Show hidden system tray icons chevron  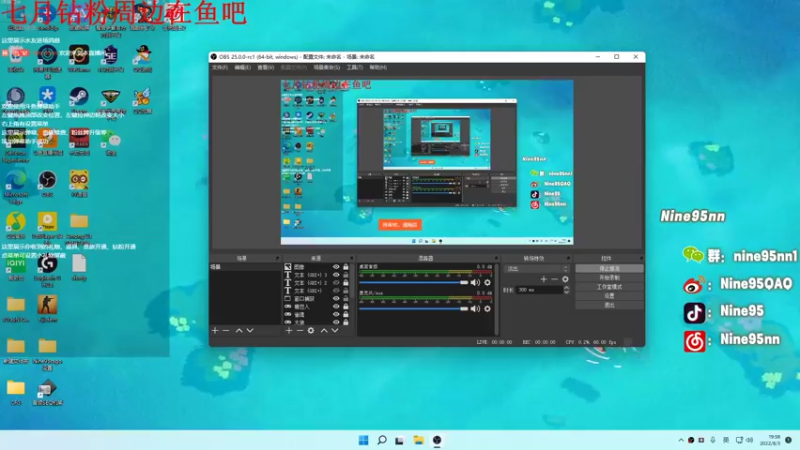681,440
